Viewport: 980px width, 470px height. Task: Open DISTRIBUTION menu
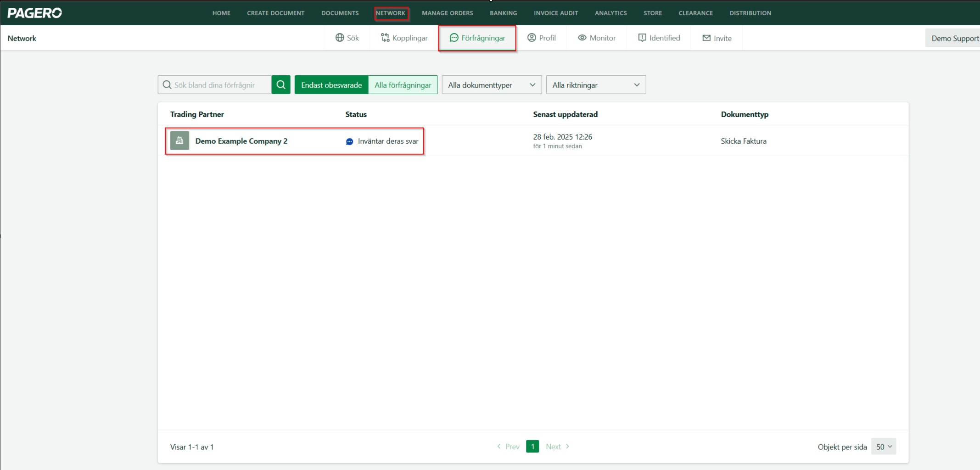pyautogui.click(x=750, y=13)
